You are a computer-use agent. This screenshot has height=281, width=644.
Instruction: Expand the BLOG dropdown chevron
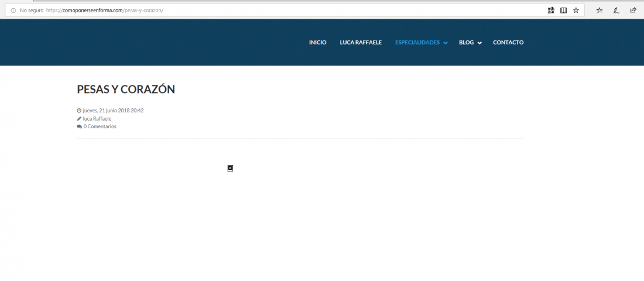coord(479,43)
